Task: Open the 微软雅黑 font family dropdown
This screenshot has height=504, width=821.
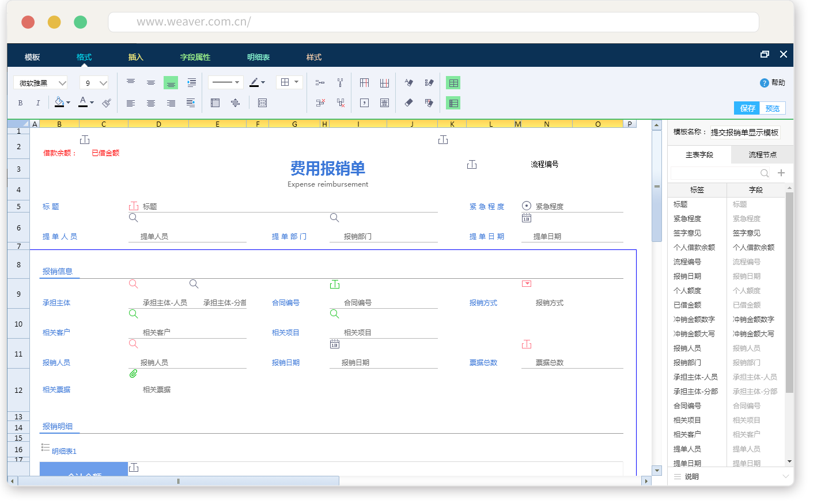Action: click(40, 83)
